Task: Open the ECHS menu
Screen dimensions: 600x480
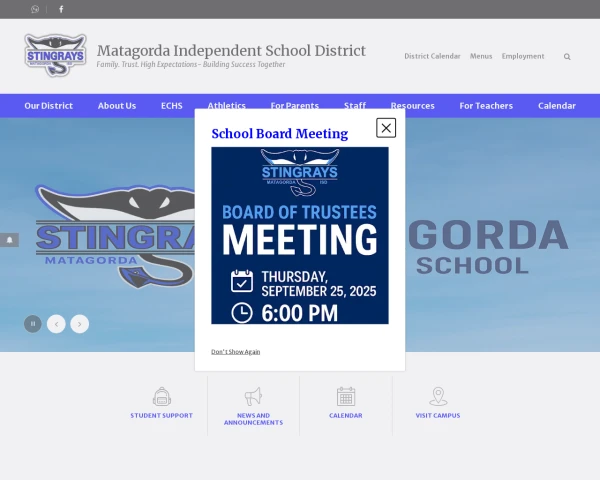Action: pyautogui.click(x=172, y=106)
